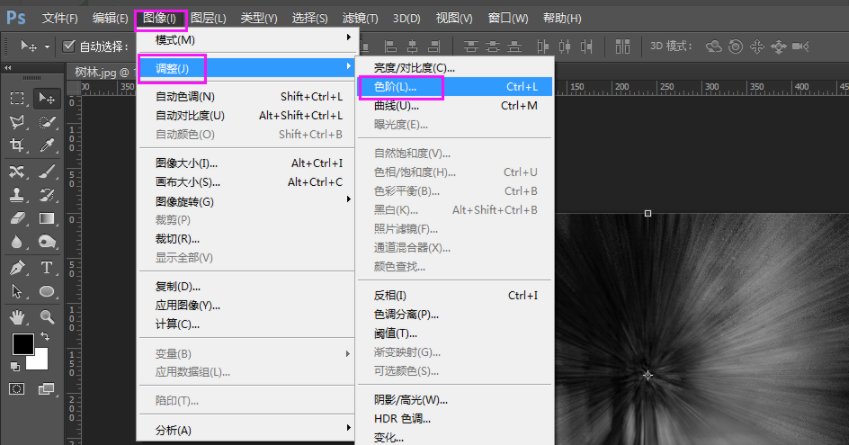
Task: Open the background color picker
Action: click(41, 362)
